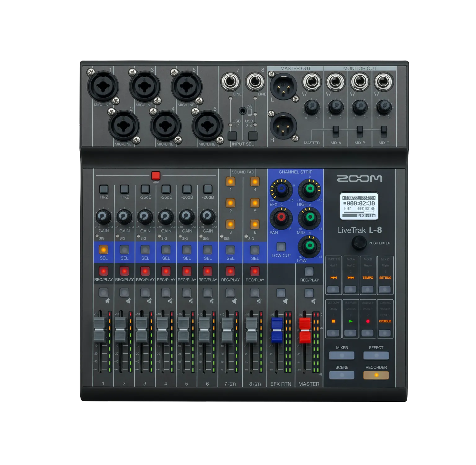
Task: Toggle the -26dB pad on channel 6
Action: point(208,189)
